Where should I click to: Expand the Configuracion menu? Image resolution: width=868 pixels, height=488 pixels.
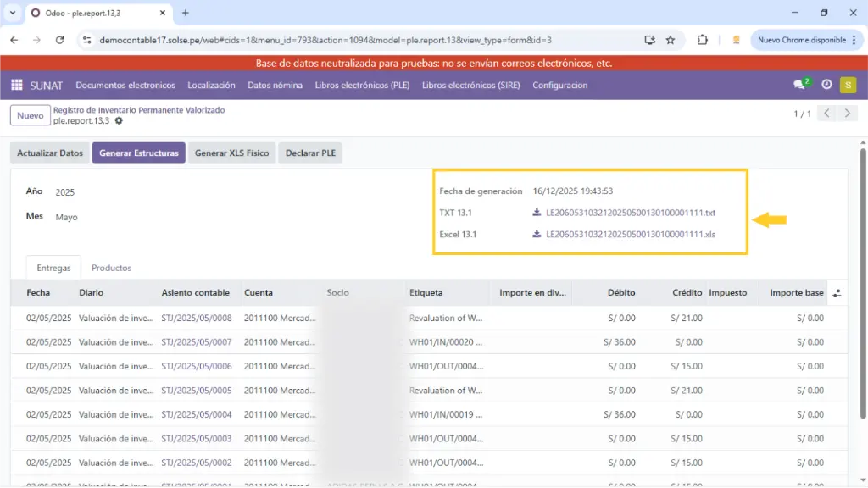559,85
